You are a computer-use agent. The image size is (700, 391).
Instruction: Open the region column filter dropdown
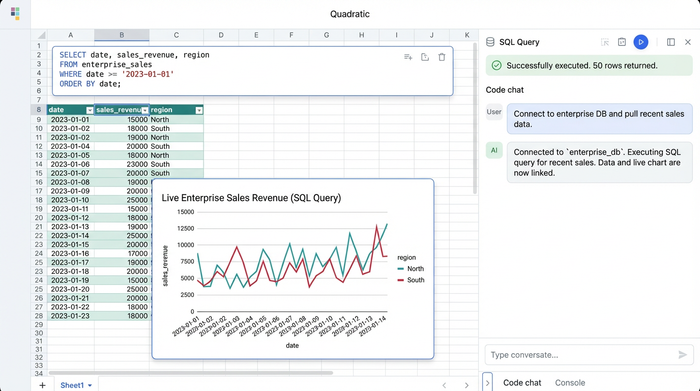[199, 110]
